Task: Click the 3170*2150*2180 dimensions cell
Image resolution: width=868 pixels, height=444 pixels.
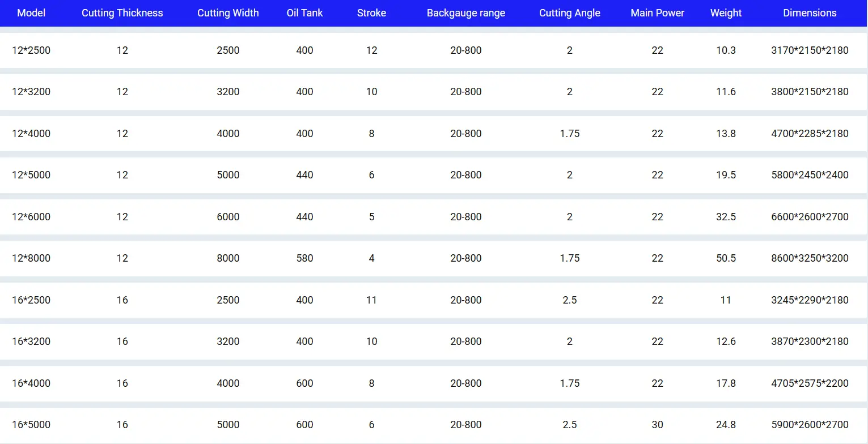Action: point(810,50)
